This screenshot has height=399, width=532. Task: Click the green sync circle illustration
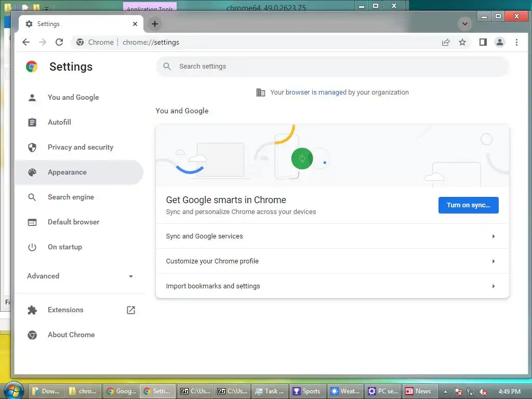click(302, 158)
